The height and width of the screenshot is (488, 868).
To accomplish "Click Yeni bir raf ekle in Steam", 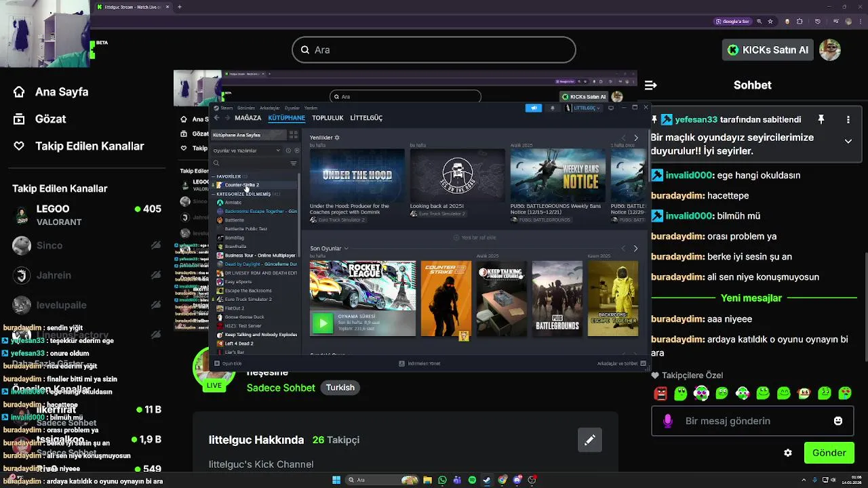I will click(475, 237).
